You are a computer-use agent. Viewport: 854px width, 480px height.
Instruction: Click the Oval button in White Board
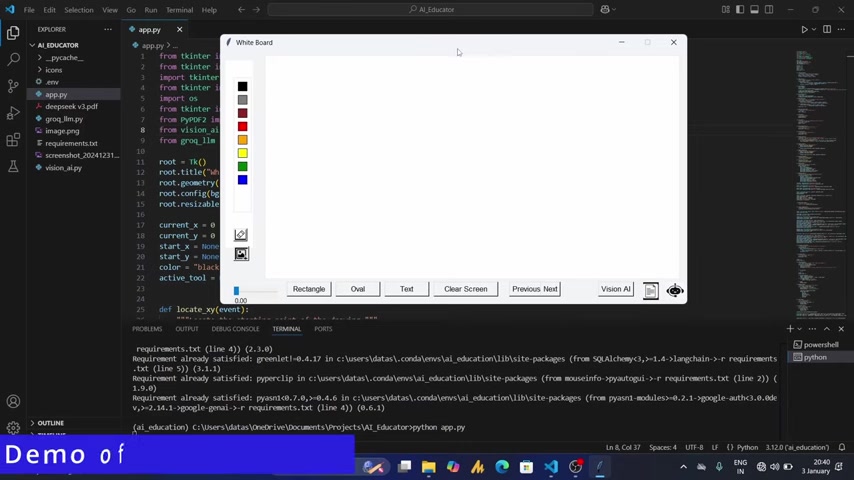[x=358, y=289]
